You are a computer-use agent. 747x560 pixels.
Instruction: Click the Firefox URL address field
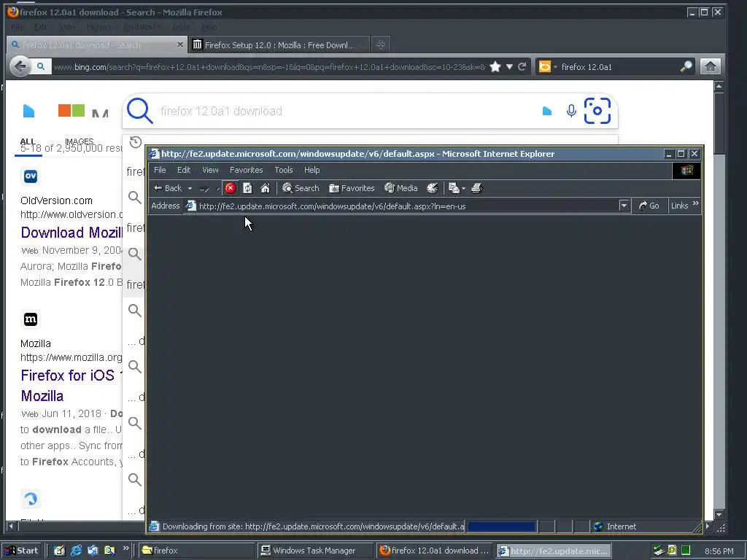click(269, 66)
